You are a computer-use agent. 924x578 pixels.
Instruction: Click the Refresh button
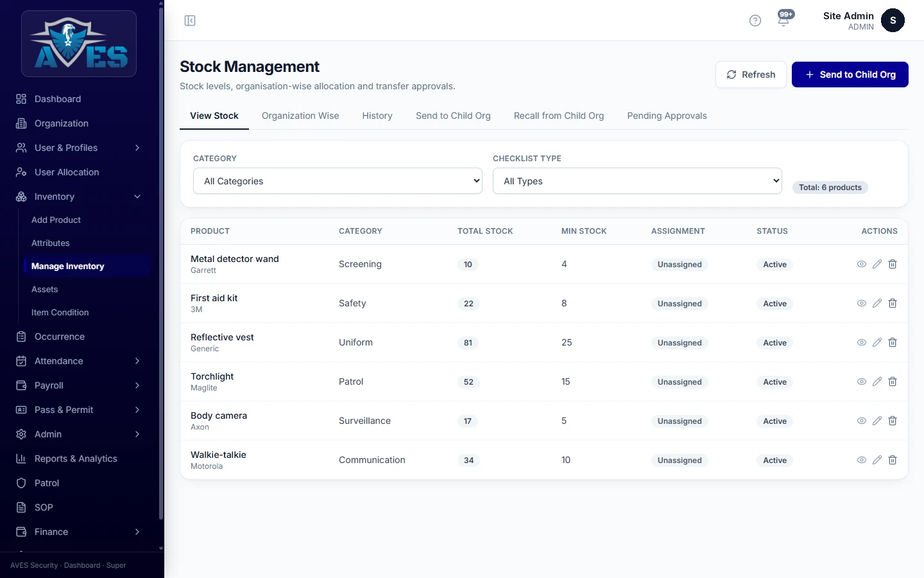[751, 74]
